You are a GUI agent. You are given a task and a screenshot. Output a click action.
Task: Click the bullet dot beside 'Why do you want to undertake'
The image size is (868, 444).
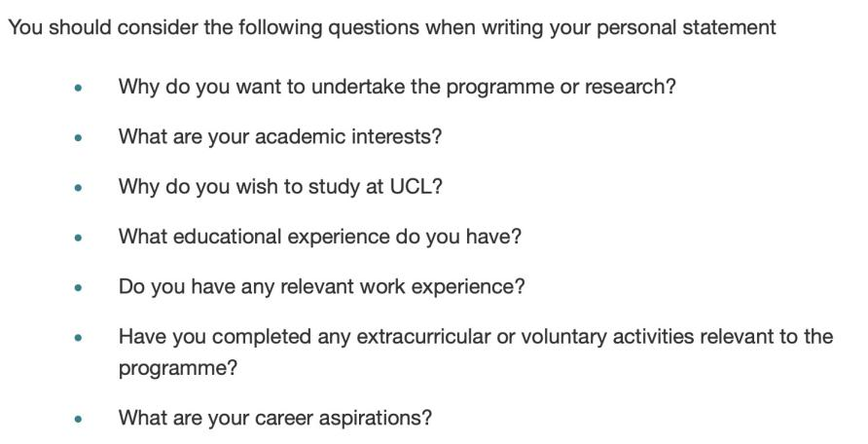click(78, 88)
